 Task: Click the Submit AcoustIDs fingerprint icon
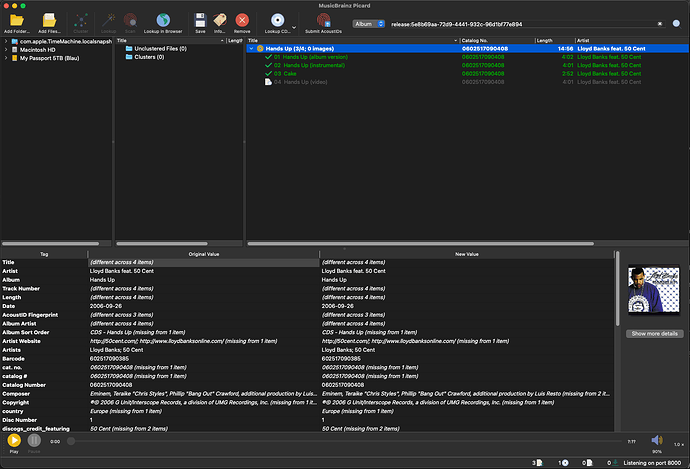tap(323, 20)
